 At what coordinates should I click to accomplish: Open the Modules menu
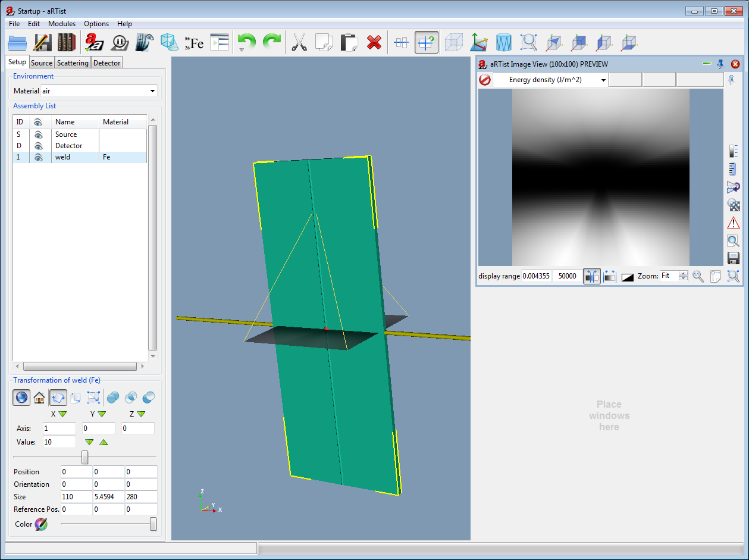point(62,24)
